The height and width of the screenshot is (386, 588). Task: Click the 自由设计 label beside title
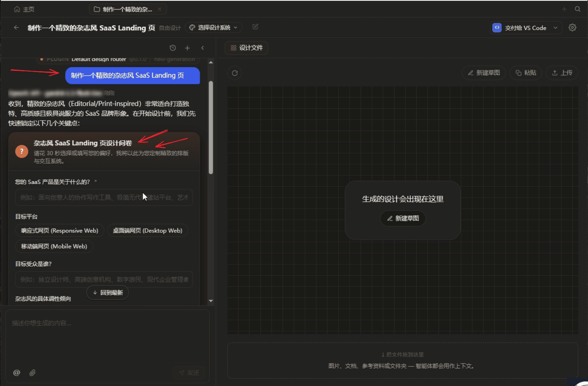170,28
